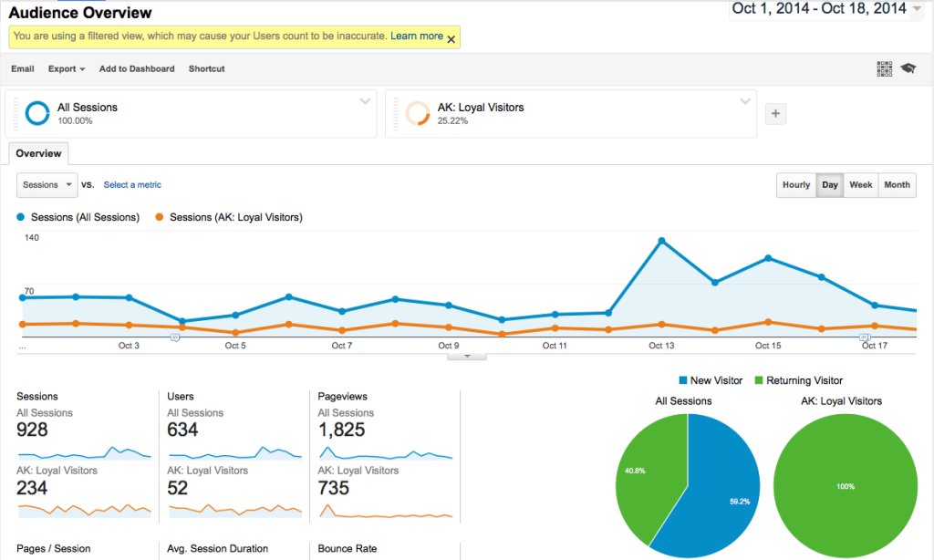Image resolution: width=934 pixels, height=560 pixels.
Task: Click the grid apps icon in top right
Action: [x=884, y=67]
